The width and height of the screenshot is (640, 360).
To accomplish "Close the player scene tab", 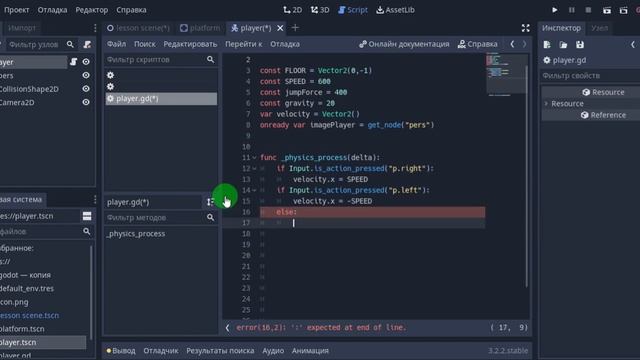I will [x=280, y=28].
